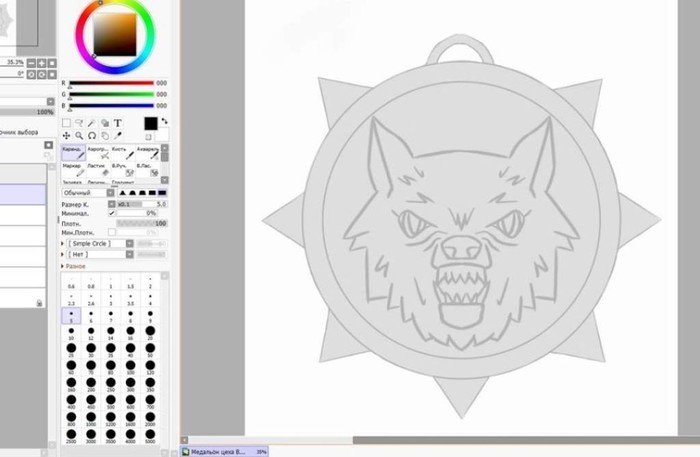This screenshot has height=457, width=700.
Task: Switch to Медальон цеха document tab
Action: coord(225,452)
